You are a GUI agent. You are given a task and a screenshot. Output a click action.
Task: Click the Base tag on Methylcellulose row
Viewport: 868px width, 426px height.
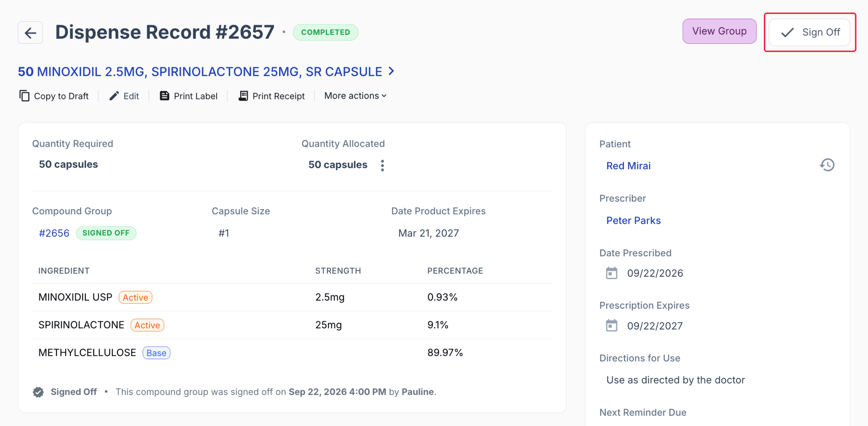(156, 353)
